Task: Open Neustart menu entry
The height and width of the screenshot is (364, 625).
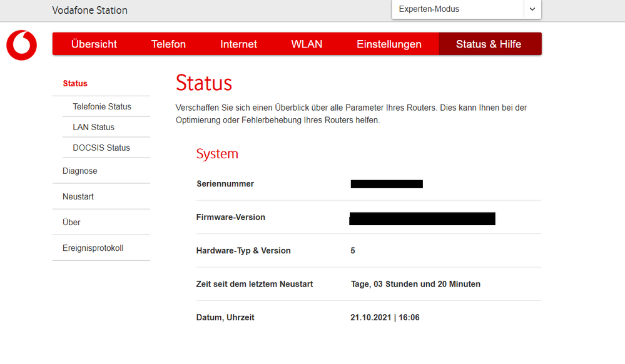Action: click(78, 196)
